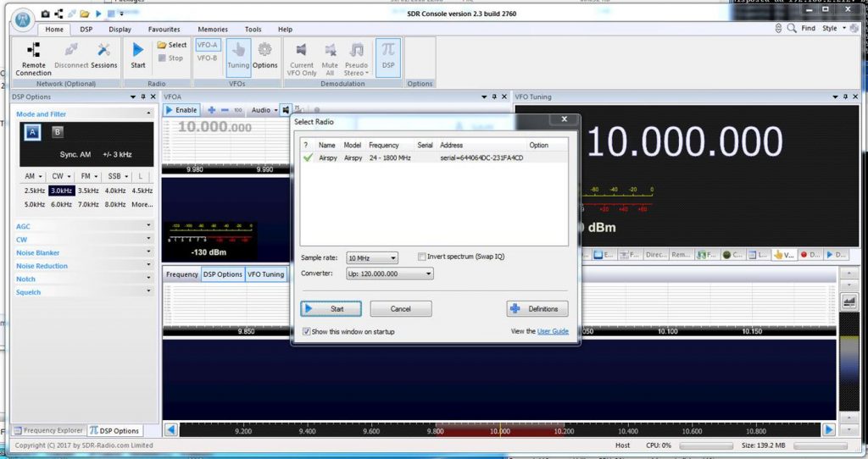This screenshot has width=868, height=459.
Task: Open the User Guide link
Action: [553, 331]
